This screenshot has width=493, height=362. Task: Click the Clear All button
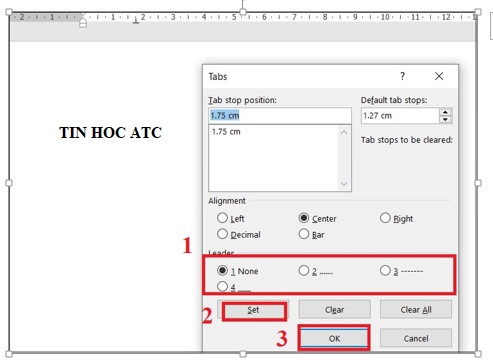point(416,310)
